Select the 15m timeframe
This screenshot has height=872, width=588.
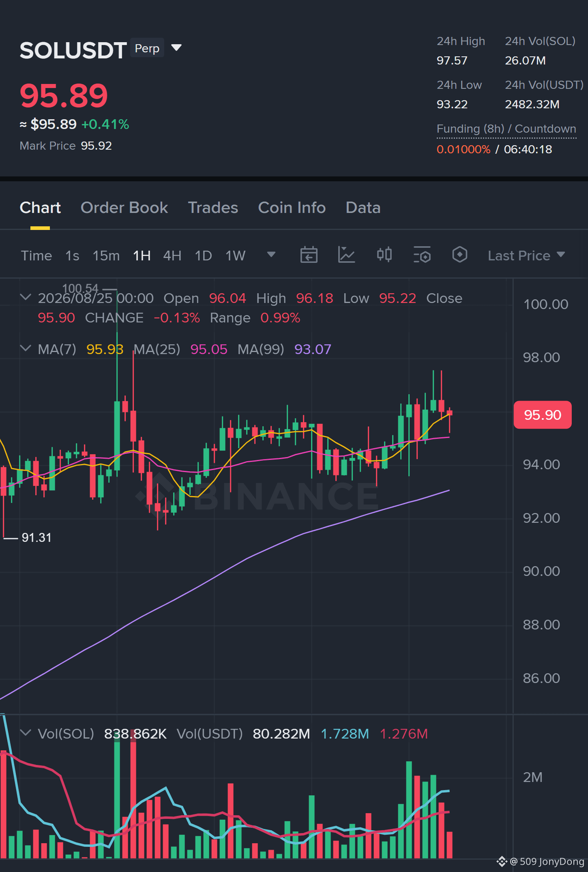coord(106,256)
